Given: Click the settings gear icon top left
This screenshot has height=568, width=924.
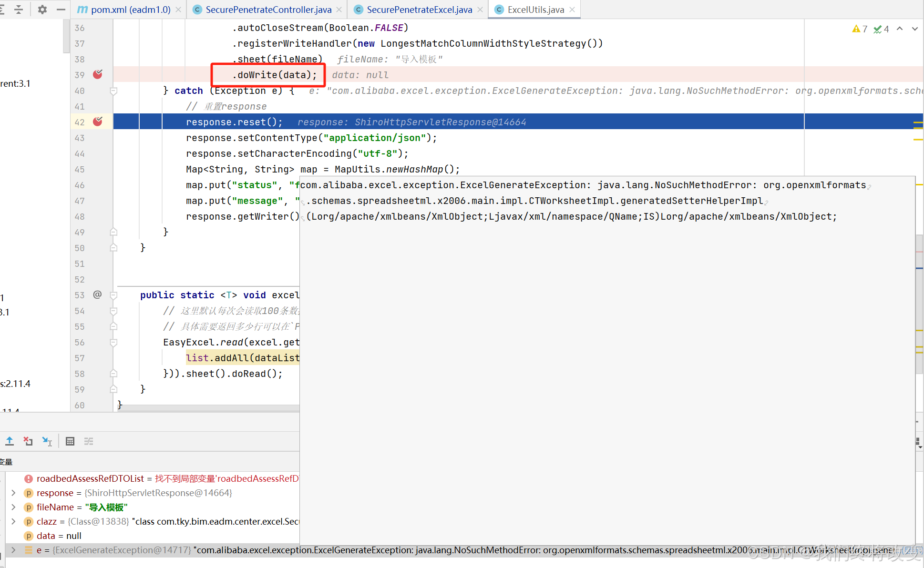Looking at the screenshot, I should (x=42, y=9).
